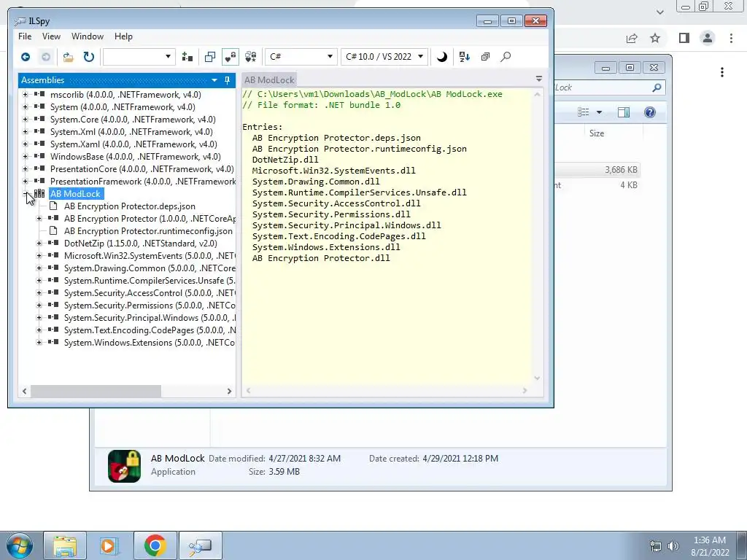Toggle the Explorer preview pane icon

point(623,112)
